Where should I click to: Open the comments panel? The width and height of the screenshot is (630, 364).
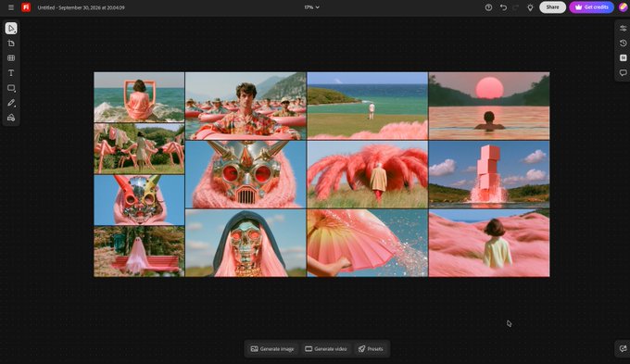click(x=624, y=73)
